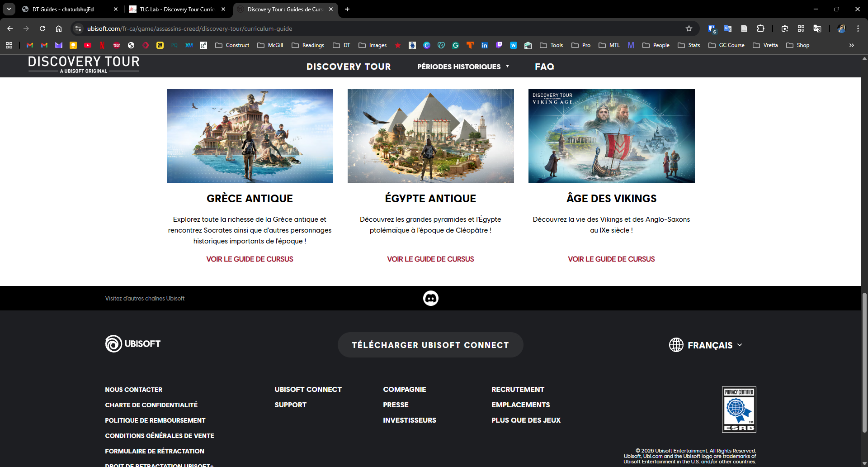Close the TLC Lab tab
This screenshot has height=467, width=868.
click(x=223, y=9)
